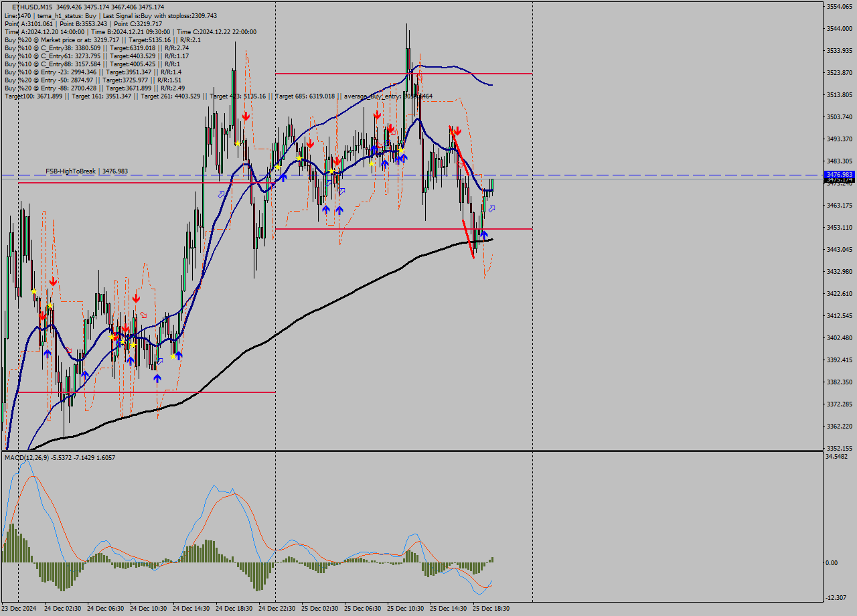Click the 24 Dec 22:30 time label
Viewport: 857px width, 616px height.
coord(277,609)
